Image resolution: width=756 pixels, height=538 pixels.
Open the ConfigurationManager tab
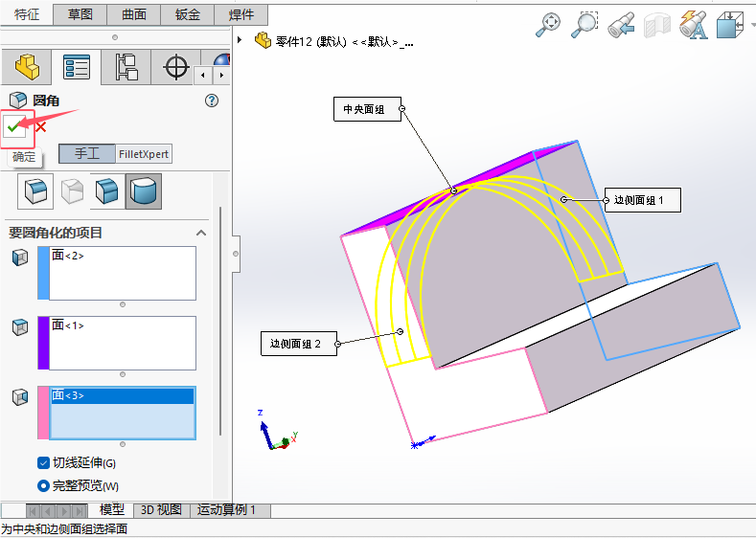click(x=126, y=67)
